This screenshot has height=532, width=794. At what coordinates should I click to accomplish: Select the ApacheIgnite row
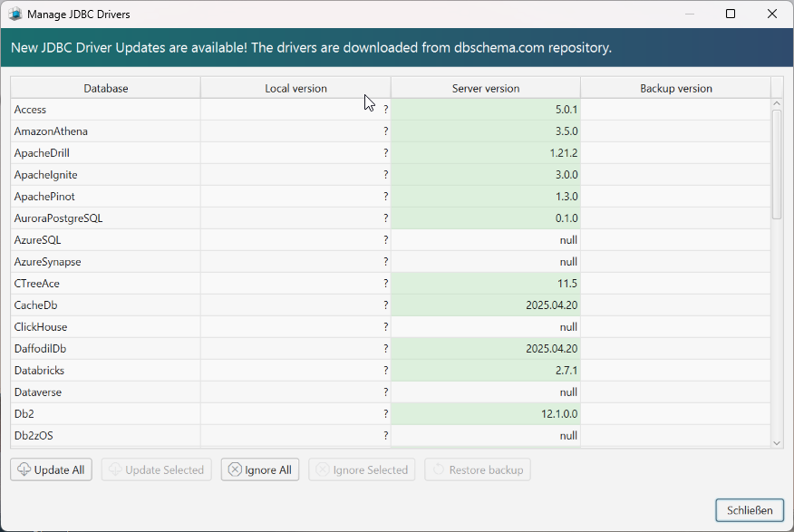click(x=391, y=175)
